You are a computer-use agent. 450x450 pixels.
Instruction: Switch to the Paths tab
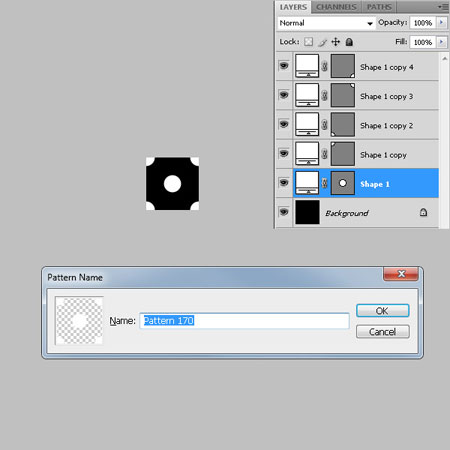(x=379, y=7)
